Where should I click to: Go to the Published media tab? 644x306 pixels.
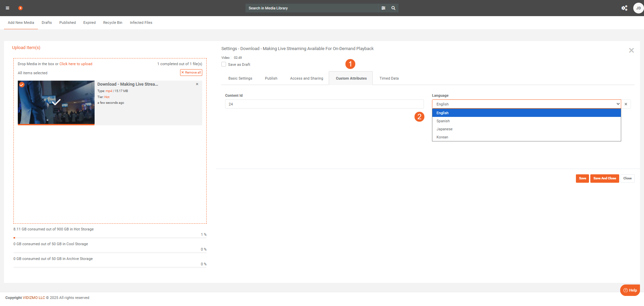pyautogui.click(x=67, y=23)
